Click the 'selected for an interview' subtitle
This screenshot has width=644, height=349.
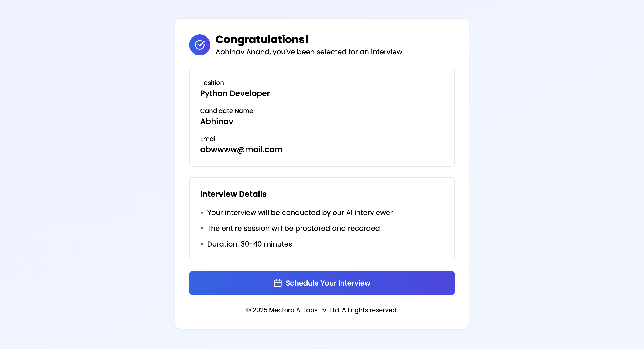(308, 52)
